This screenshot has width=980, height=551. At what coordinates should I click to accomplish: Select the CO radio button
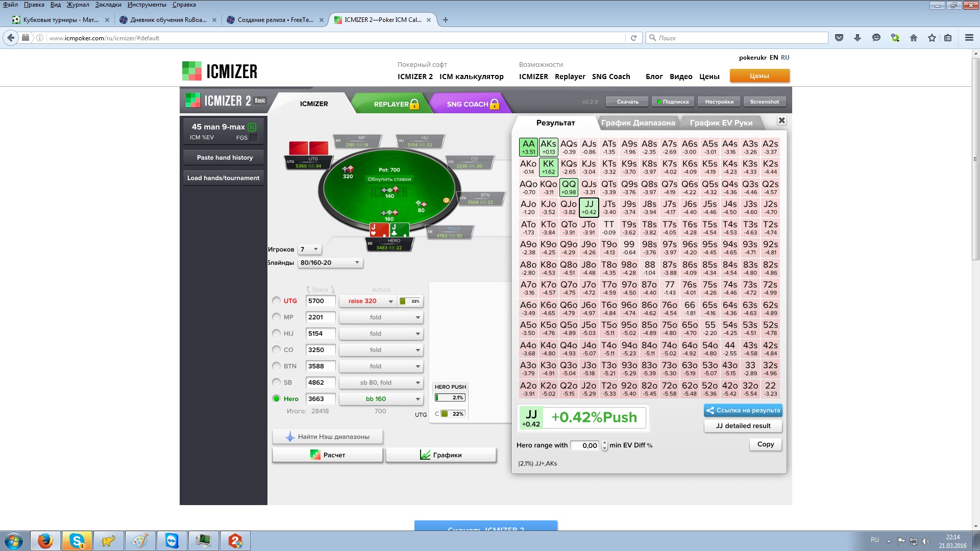point(277,349)
